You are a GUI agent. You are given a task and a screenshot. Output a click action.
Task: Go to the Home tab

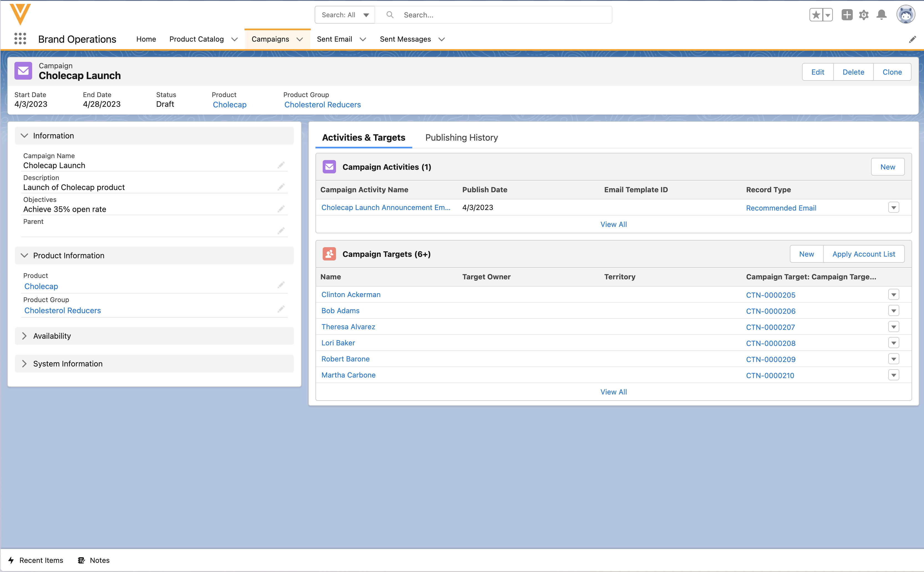pyautogui.click(x=146, y=39)
